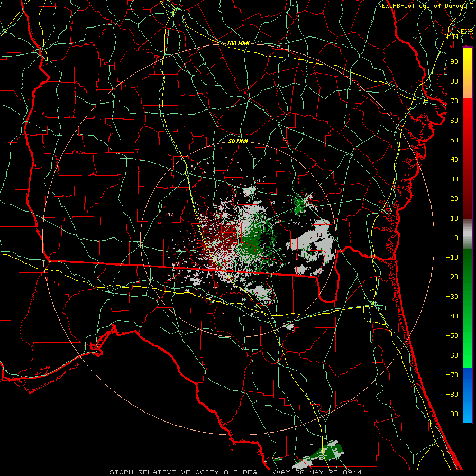Click the -20 value on the velocity scale

(452, 277)
